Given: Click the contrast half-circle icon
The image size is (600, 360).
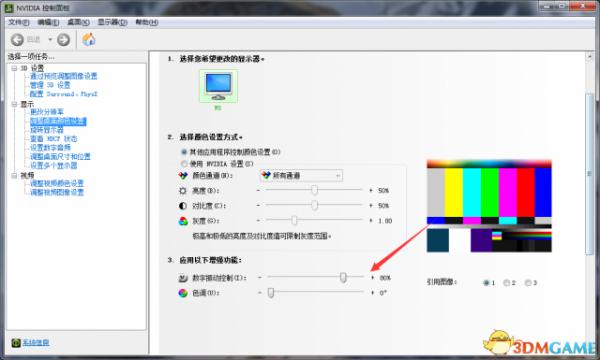Looking at the screenshot, I should pyautogui.click(x=183, y=206).
